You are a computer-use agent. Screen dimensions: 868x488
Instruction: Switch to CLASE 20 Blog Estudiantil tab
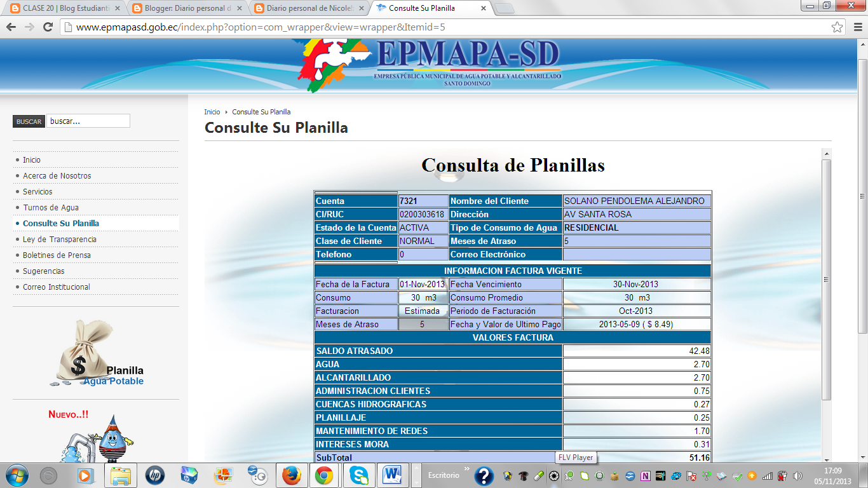coord(60,9)
